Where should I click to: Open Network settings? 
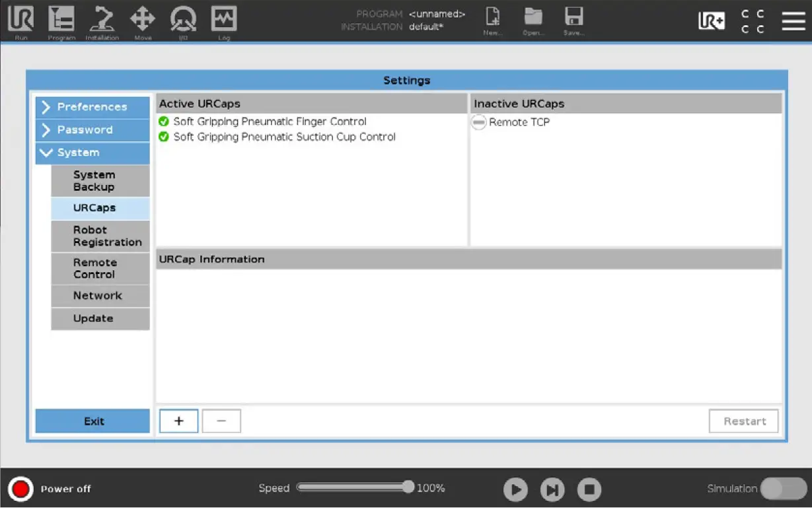[x=100, y=296]
